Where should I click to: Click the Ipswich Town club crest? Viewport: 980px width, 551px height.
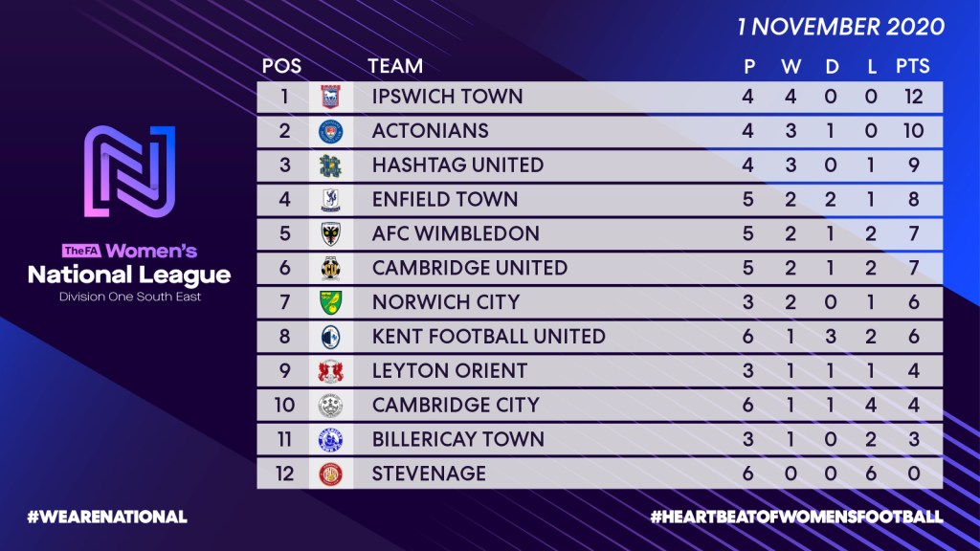tap(330, 97)
